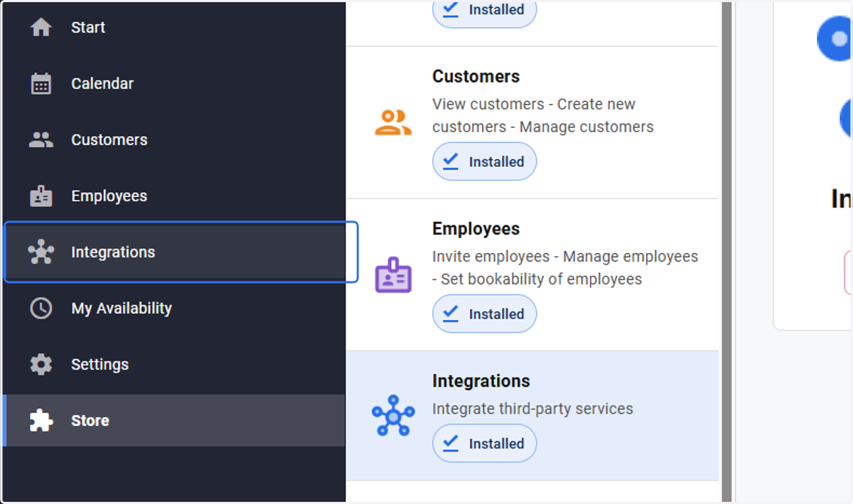The height and width of the screenshot is (504, 853).
Task: Click the orange Customers app icon in store list
Action: pos(393,122)
